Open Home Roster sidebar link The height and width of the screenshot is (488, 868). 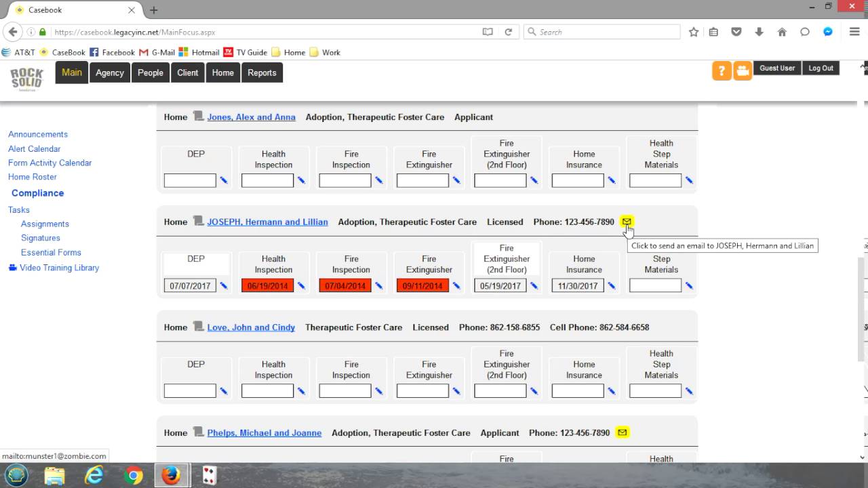pos(33,177)
